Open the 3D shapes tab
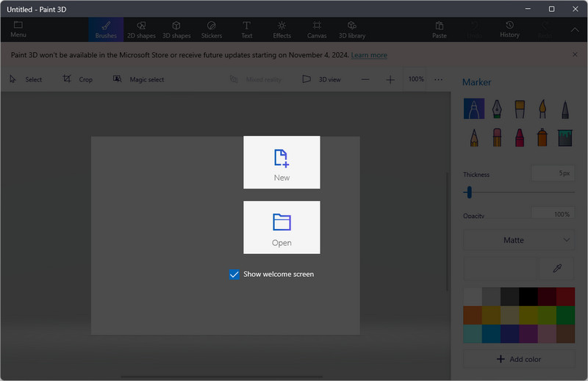 tap(176, 29)
